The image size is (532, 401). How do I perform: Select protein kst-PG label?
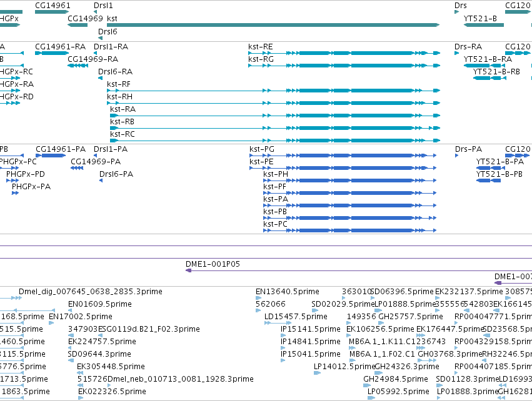point(262,149)
